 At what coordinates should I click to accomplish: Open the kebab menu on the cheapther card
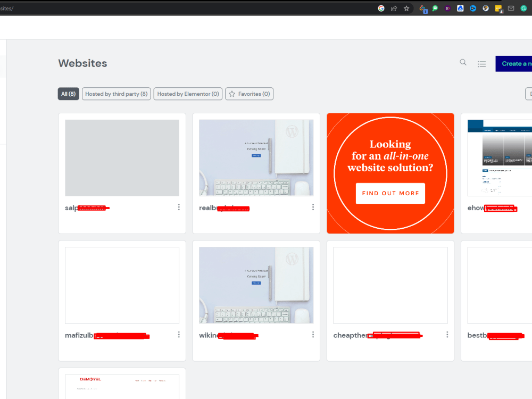coord(447,334)
